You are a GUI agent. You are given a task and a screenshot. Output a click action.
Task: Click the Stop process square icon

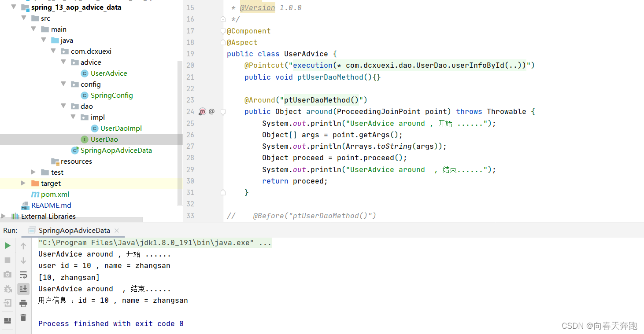7,260
